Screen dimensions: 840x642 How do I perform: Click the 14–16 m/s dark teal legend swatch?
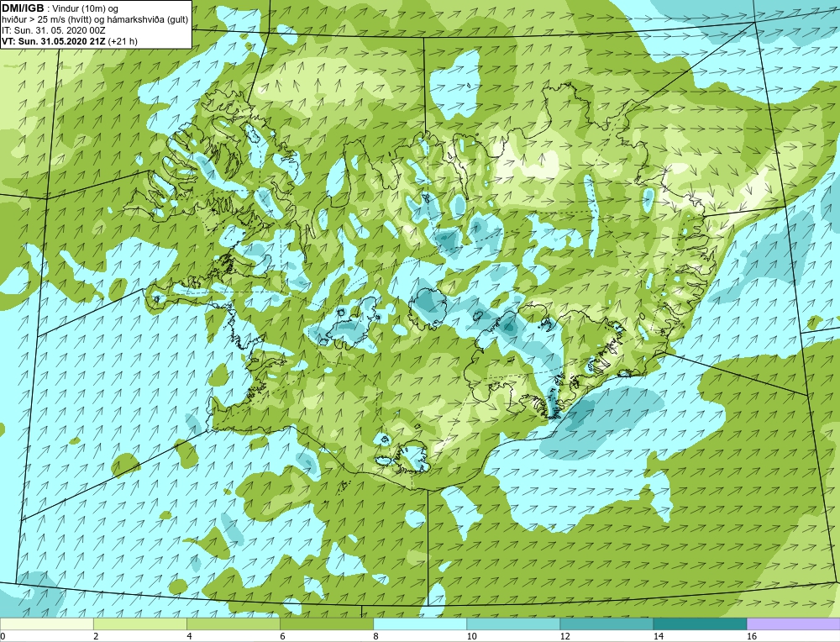coord(700,624)
